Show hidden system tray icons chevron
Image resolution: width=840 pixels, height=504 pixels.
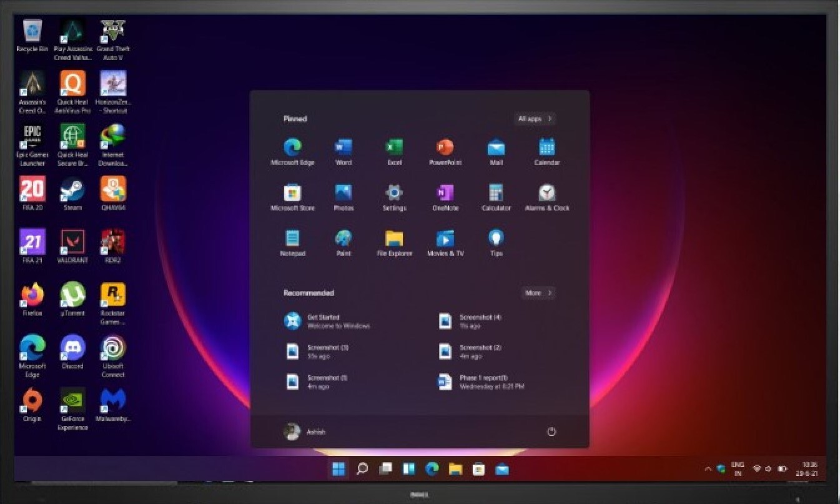click(x=708, y=469)
